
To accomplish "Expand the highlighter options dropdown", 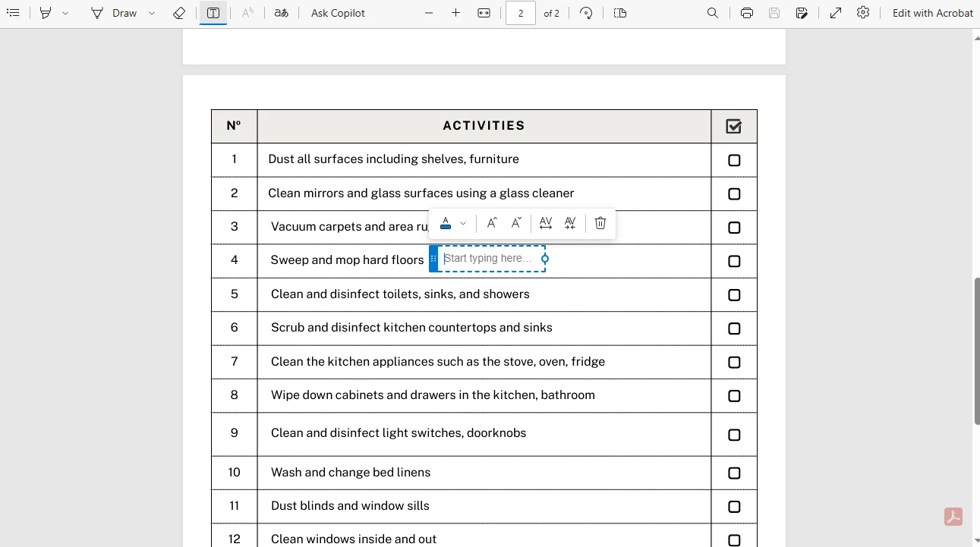I will tap(65, 13).
